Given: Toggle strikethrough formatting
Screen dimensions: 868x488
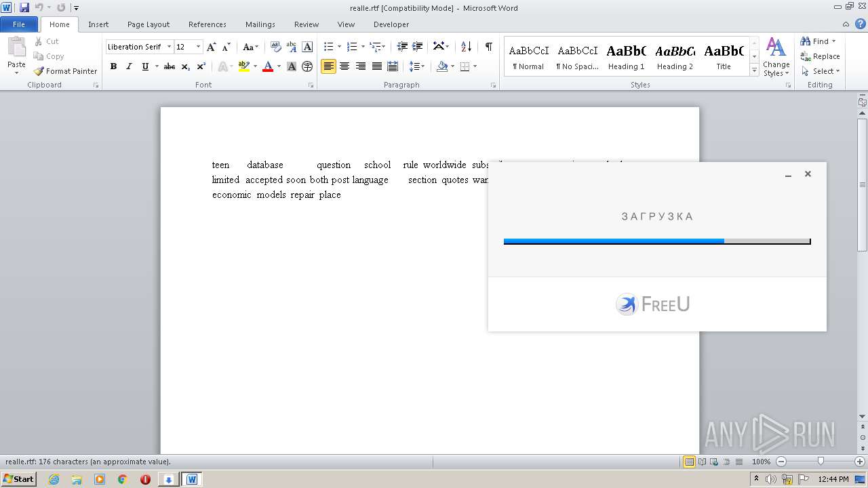Looking at the screenshot, I should (x=170, y=66).
